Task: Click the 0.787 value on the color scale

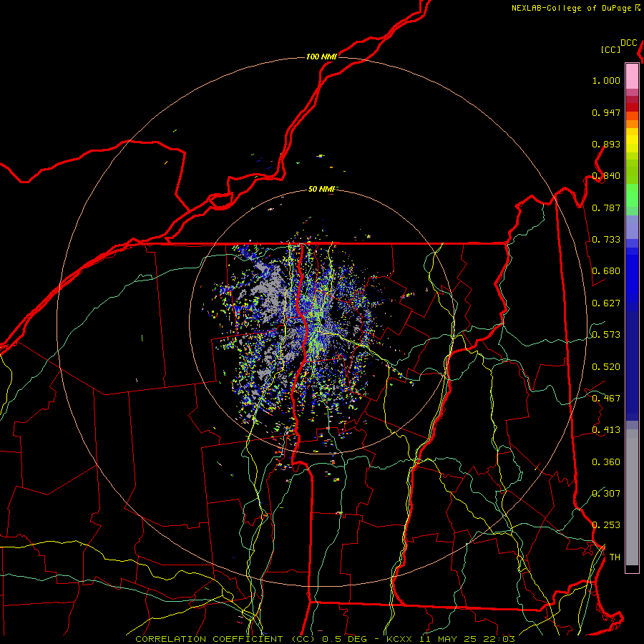Action: click(x=606, y=208)
